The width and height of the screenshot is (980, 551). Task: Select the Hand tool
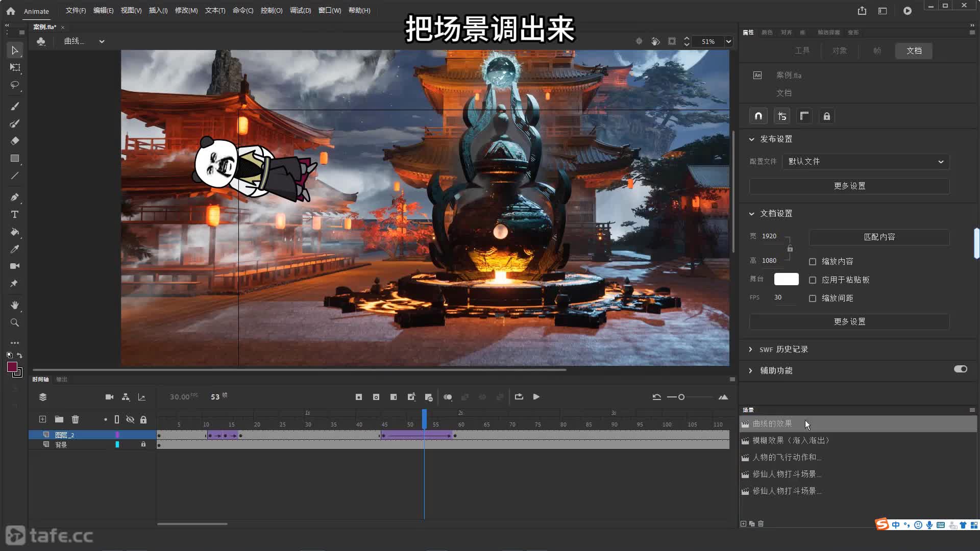click(14, 305)
